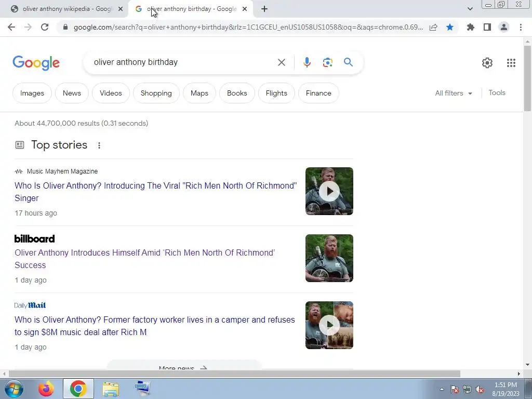Click the URL address bar
The width and height of the screenshot is (532, 399).
[x=248, y=27]
